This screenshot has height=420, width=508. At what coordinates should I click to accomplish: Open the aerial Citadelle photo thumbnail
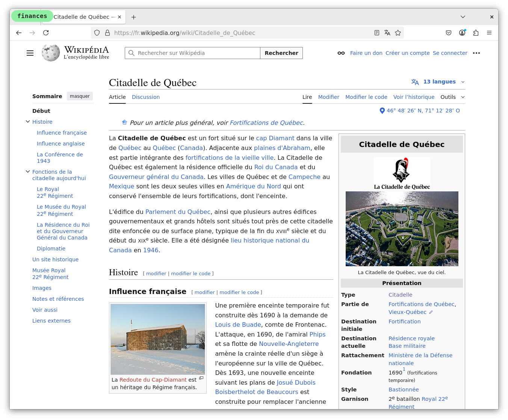tap(402, 229)
